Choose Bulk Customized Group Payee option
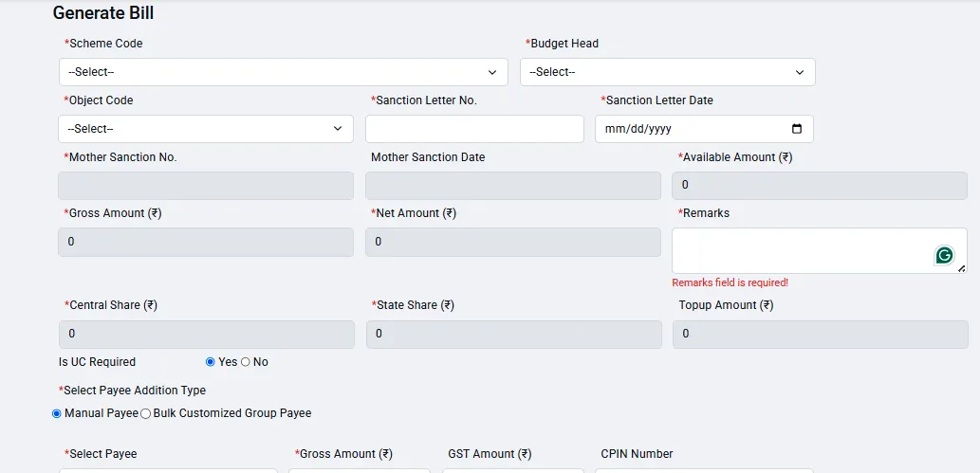 (146, 413)
